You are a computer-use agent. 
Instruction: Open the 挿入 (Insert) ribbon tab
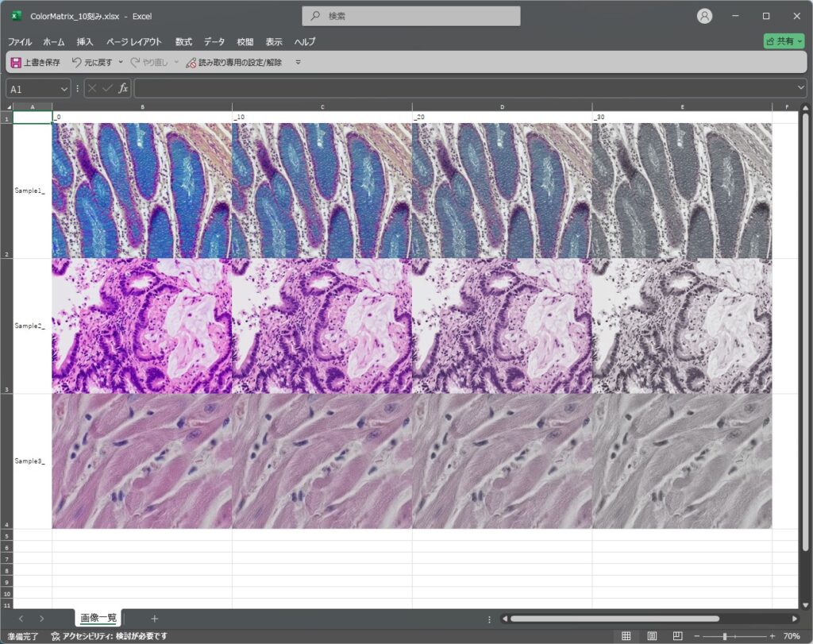(x=85, y=42)
